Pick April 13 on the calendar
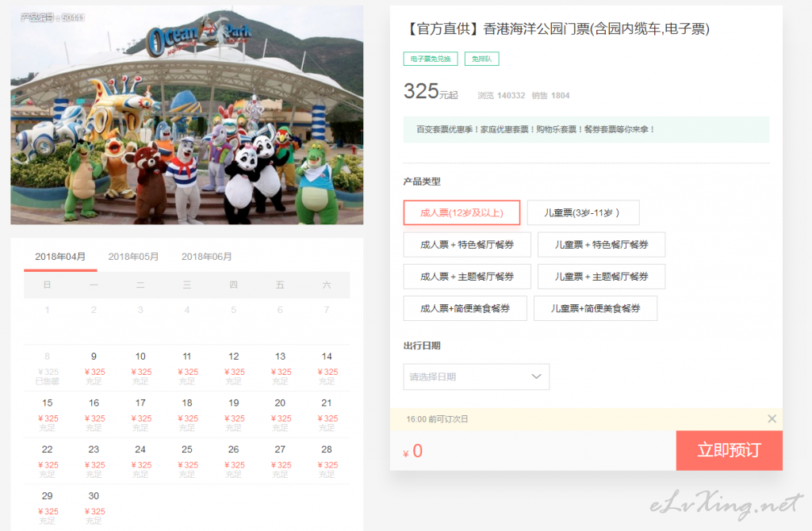The height and width of the screenshot is (531, 812). click(x=280, y=369)
